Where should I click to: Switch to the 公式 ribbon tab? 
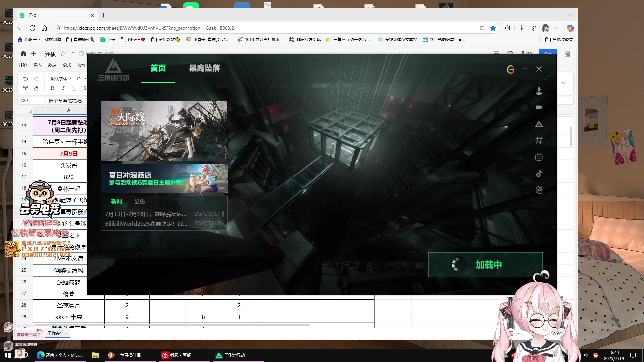tap(67, 65)
